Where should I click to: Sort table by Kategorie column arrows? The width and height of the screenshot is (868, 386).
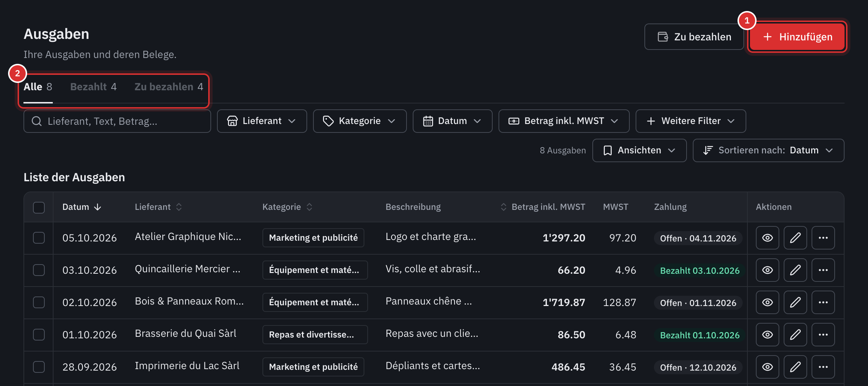coord(309,207)
